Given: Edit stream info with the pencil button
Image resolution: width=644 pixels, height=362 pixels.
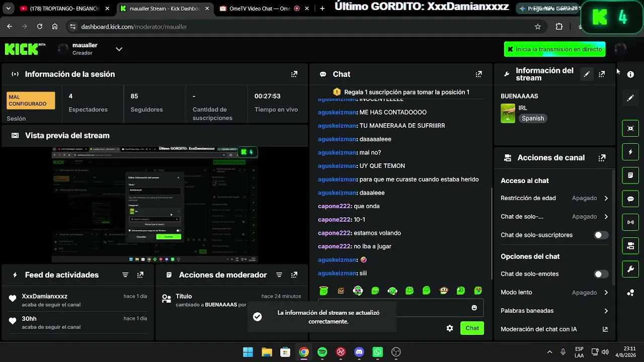Looking at the screenshot, I should point(587,74).
